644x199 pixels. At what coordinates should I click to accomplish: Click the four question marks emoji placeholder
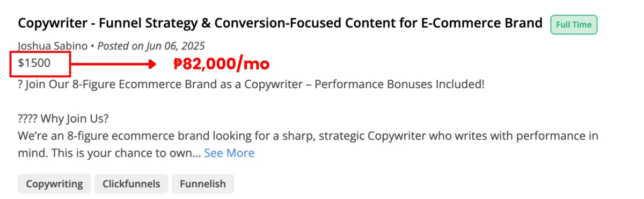pos(28,118)
